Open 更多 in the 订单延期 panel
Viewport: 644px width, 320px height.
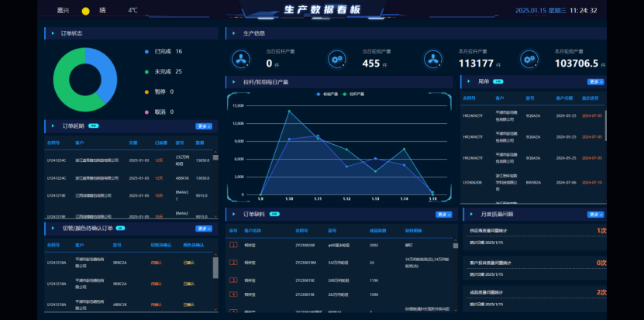[x=204, y=126]
